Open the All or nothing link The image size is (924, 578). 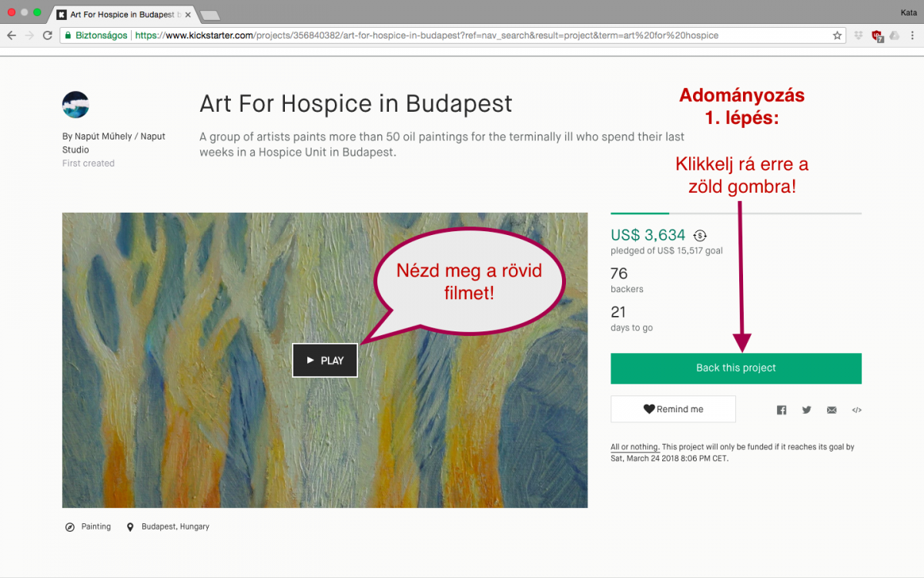point(634,447)
